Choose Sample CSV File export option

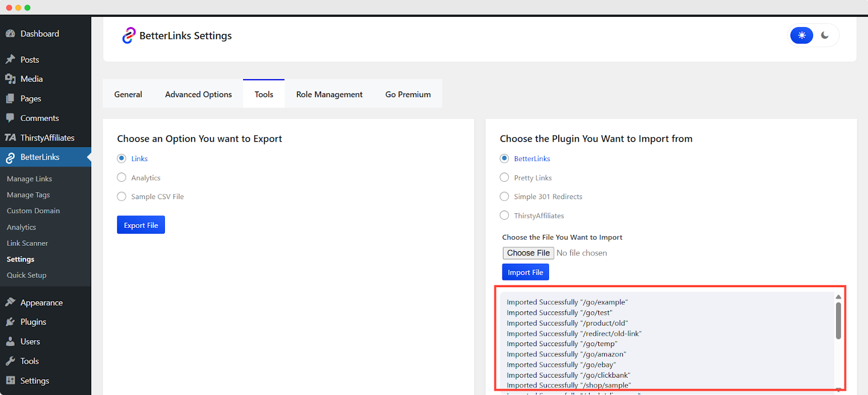pyautogui.click(x=122, y=196)
